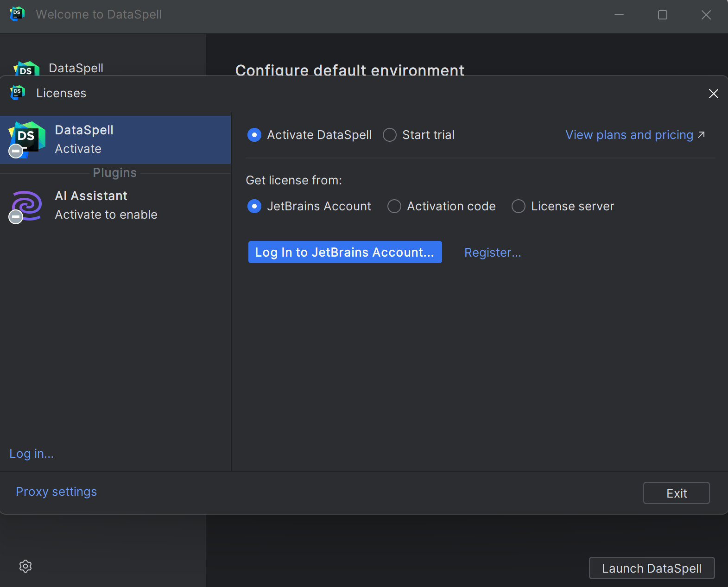Minimize the Welcome to DataSpell window

619,15
